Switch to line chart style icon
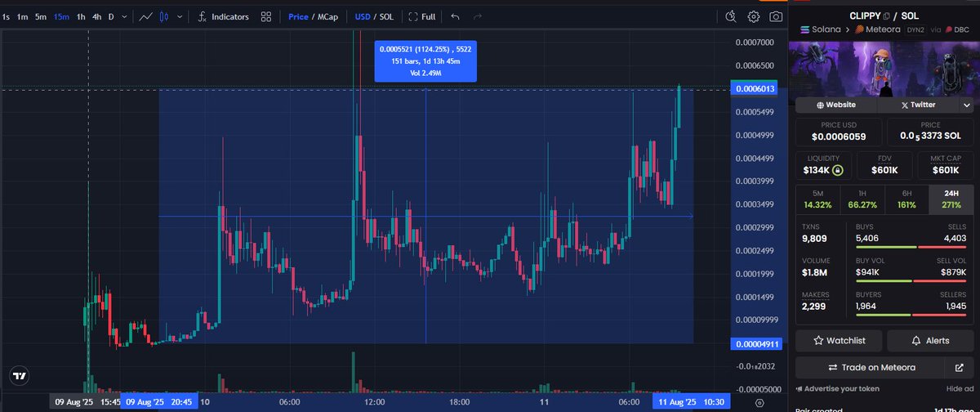 tap(146, 16)
